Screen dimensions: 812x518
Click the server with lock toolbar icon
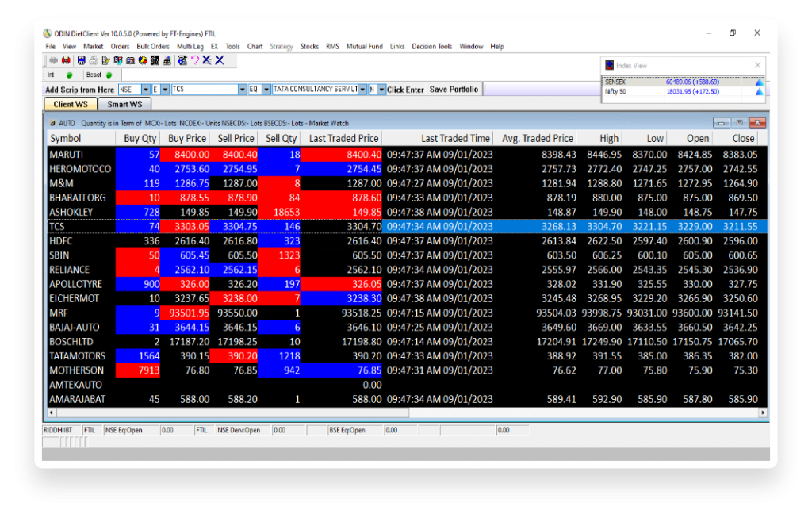[182, 60]
